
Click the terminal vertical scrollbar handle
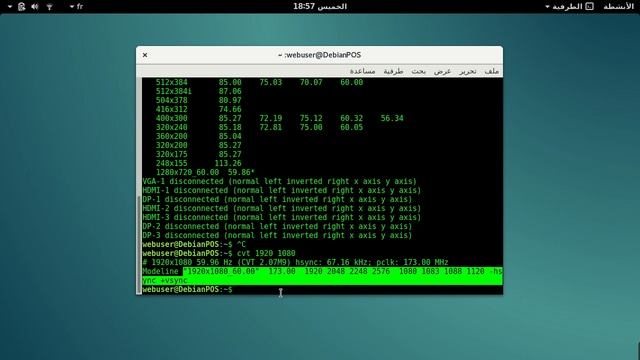click(139, 244)
